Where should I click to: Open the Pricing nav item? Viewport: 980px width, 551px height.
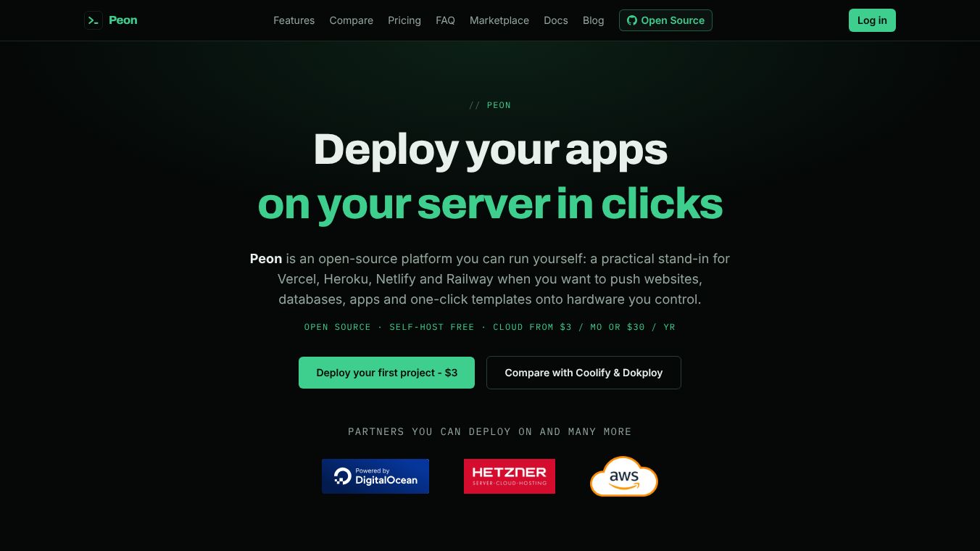(x=404, y=20)
